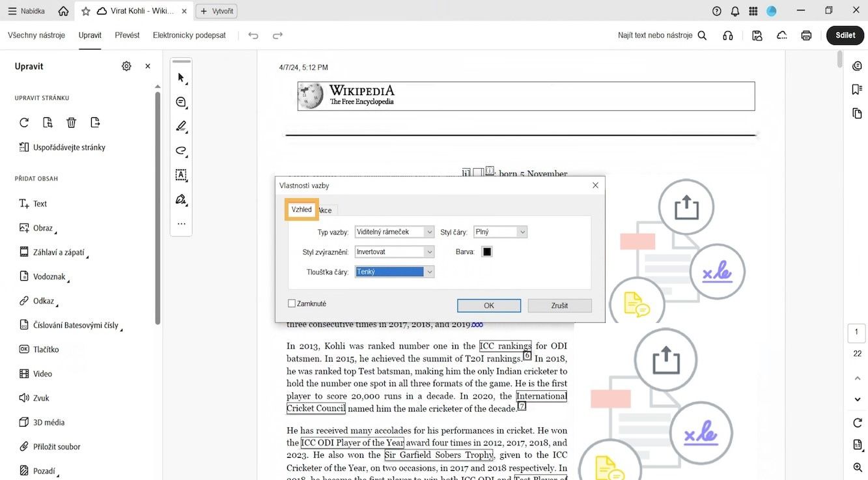868x480 pixels.
Task: Open the Typ vazby dropdown
Action: click(395, 232)
